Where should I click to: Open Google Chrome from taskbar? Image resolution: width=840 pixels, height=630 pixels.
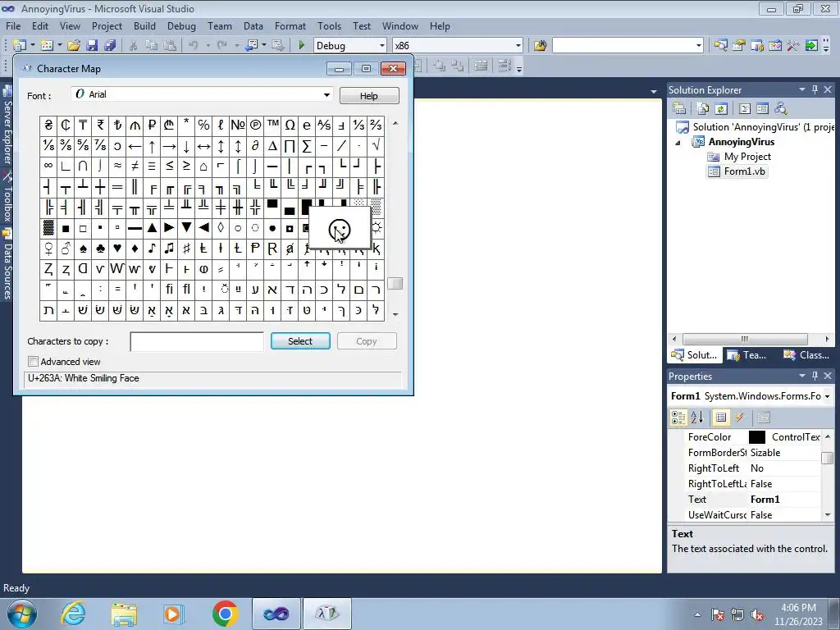225,614
